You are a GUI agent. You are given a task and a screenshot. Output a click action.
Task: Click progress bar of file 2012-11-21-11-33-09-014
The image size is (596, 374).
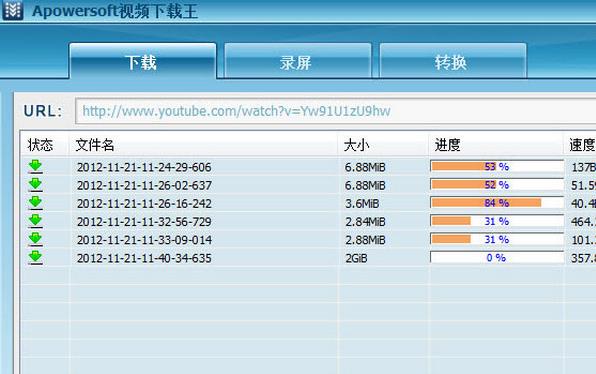[x=497, y=239]
